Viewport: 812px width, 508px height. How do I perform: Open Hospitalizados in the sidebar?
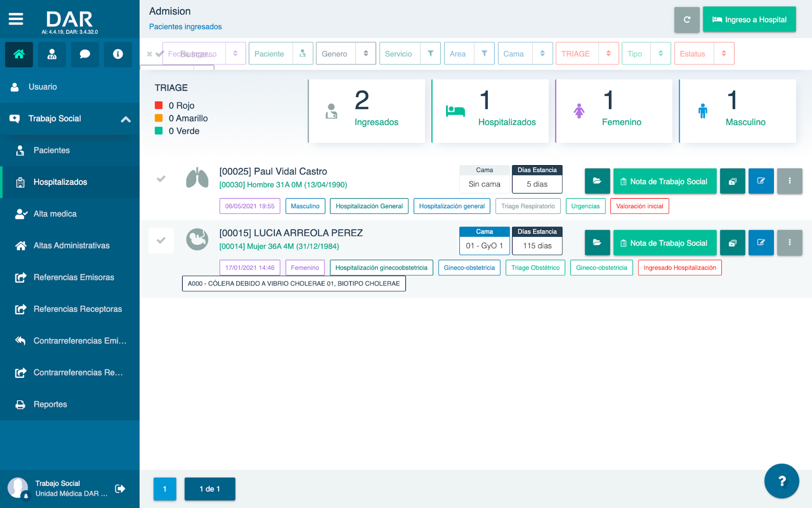pos(70,182)
